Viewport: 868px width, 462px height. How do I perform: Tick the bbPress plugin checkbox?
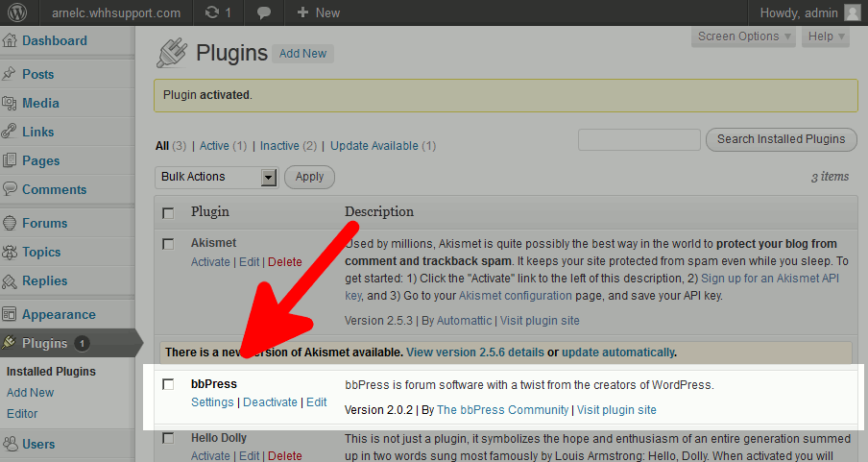tap(168, 384)
